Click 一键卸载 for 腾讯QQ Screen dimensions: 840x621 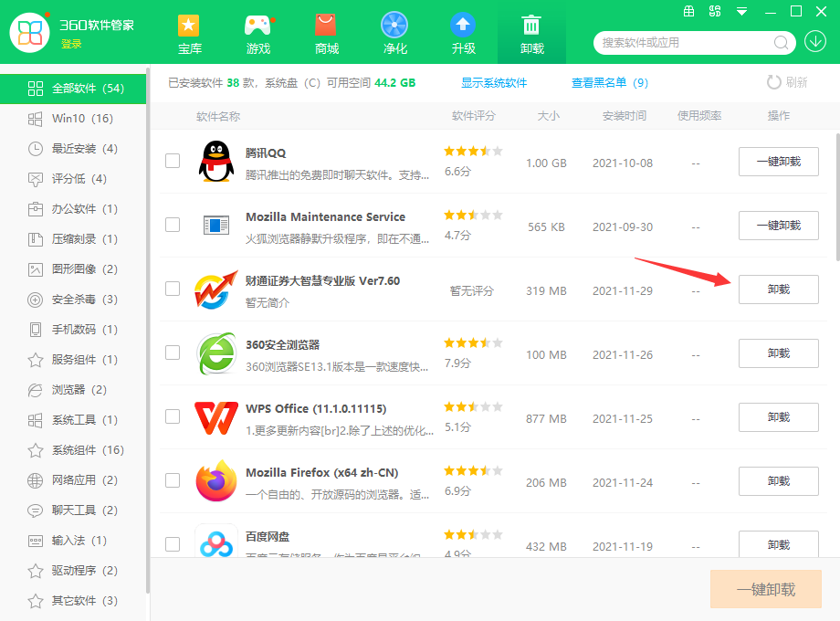click(779, 162)
